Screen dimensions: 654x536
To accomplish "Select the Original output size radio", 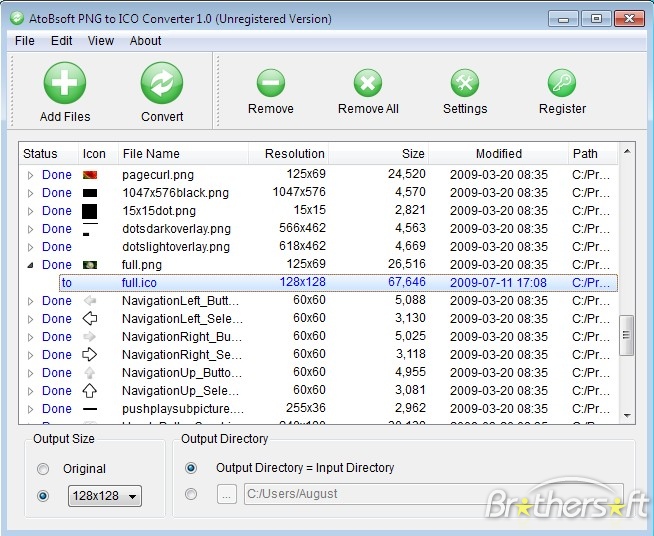I will click(43, 469).
